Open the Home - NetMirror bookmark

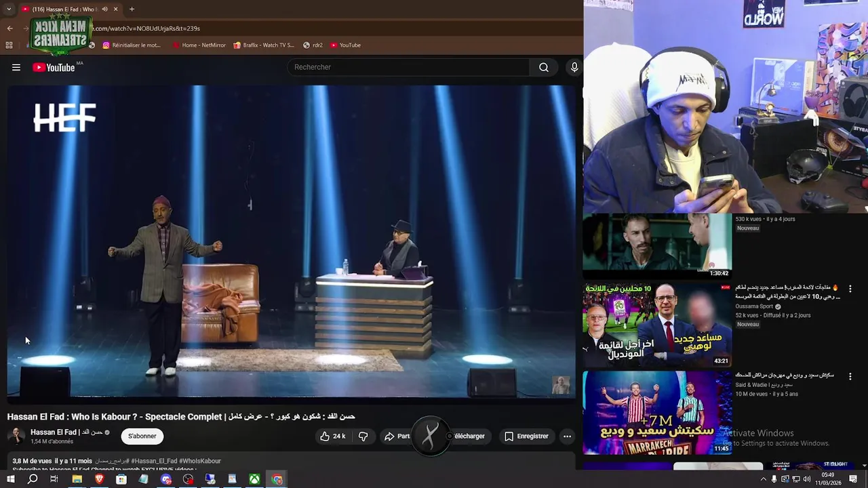pos(199,45)
